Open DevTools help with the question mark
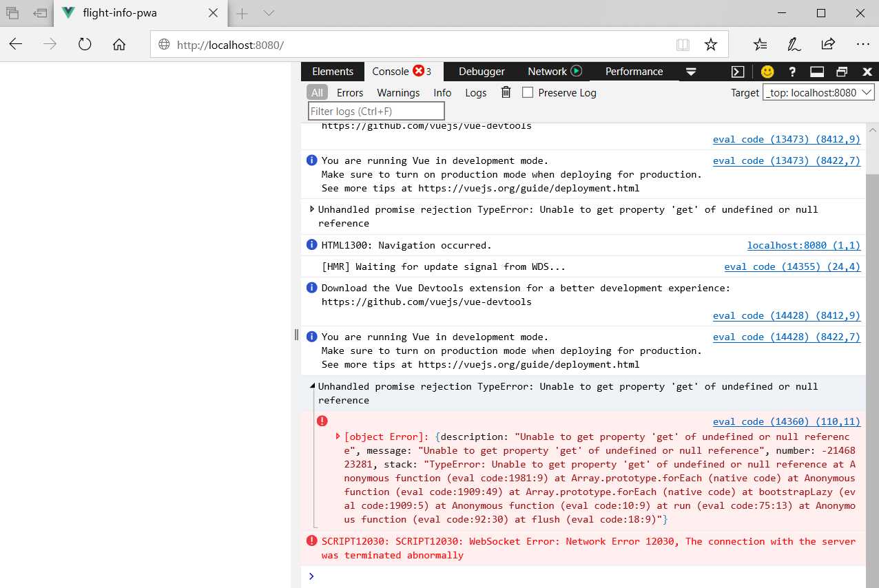 792,71
